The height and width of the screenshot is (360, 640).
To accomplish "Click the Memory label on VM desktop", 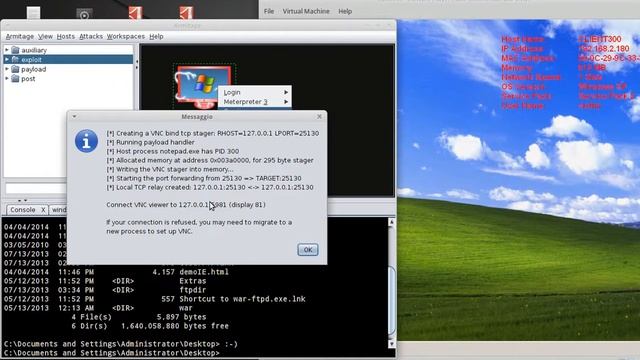I will point(516,68).
